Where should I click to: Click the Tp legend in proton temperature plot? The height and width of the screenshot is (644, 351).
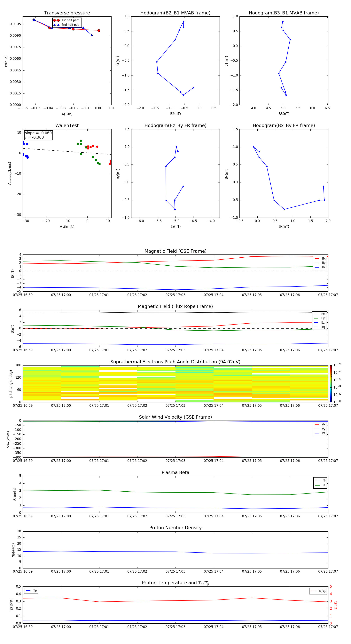tap(31, 591)
